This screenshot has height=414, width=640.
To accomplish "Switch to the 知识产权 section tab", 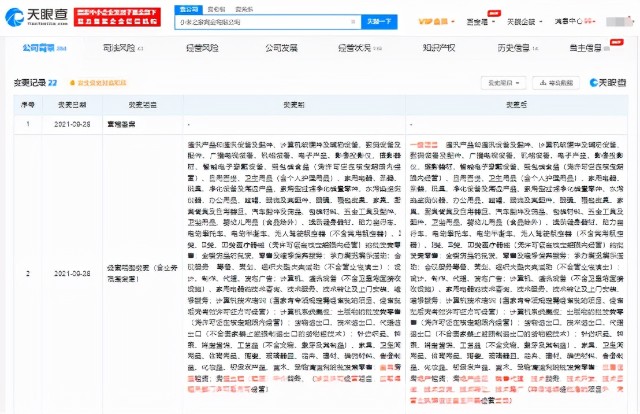I will pos(439,48).
